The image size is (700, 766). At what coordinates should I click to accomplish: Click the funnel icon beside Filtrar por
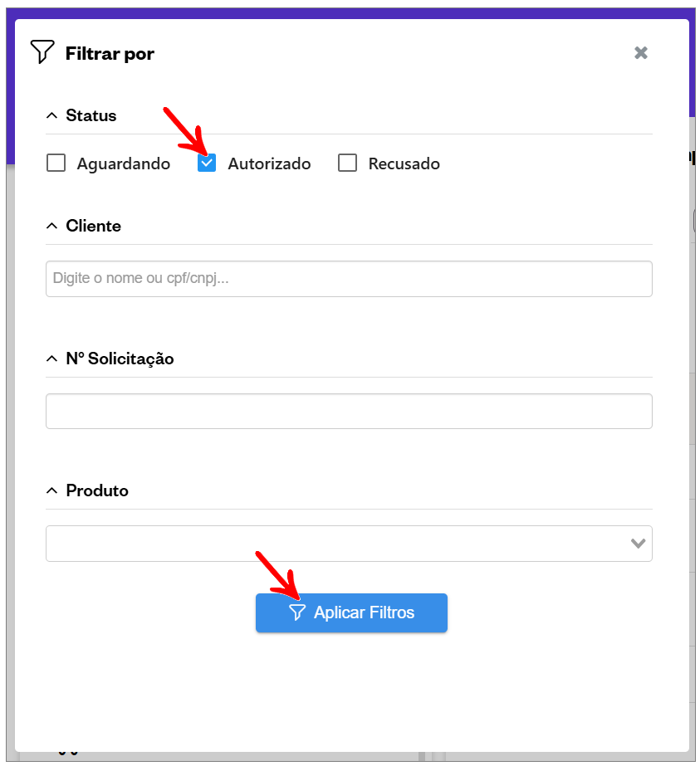(42, 51)
